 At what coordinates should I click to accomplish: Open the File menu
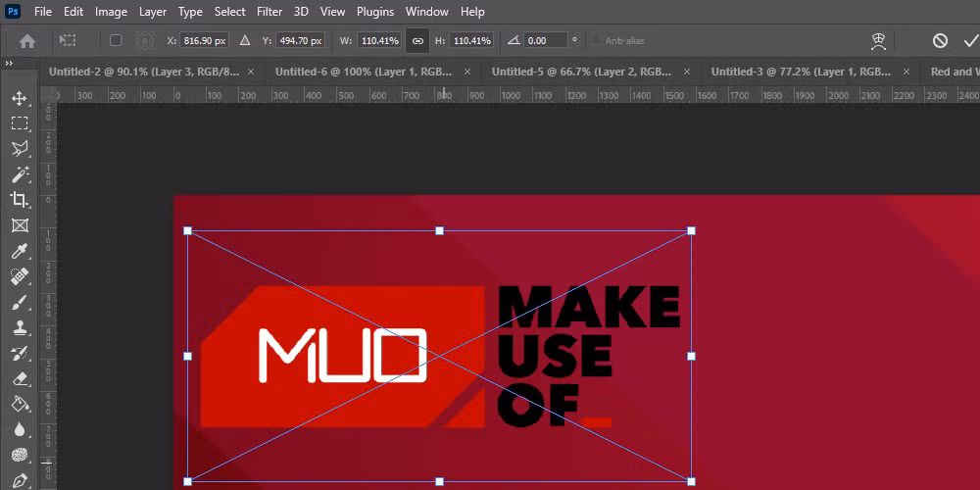pyautogui.click(x=43, y=12)
